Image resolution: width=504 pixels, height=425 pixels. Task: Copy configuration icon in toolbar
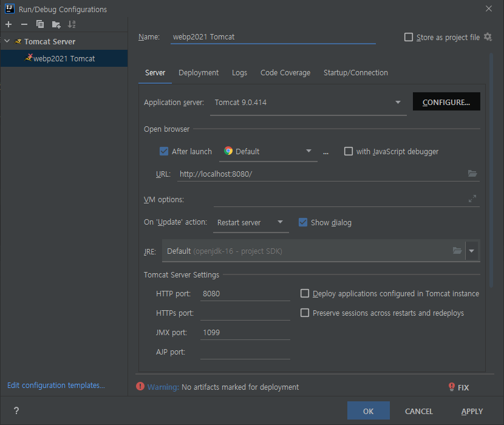click(40, 24)
